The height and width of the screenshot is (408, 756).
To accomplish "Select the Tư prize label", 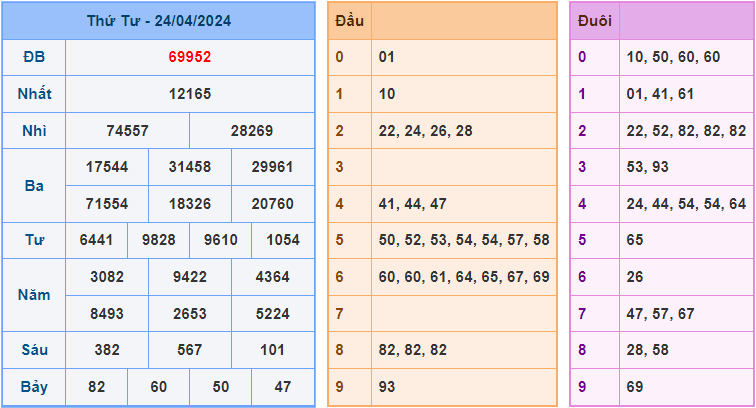I will 34,240.
